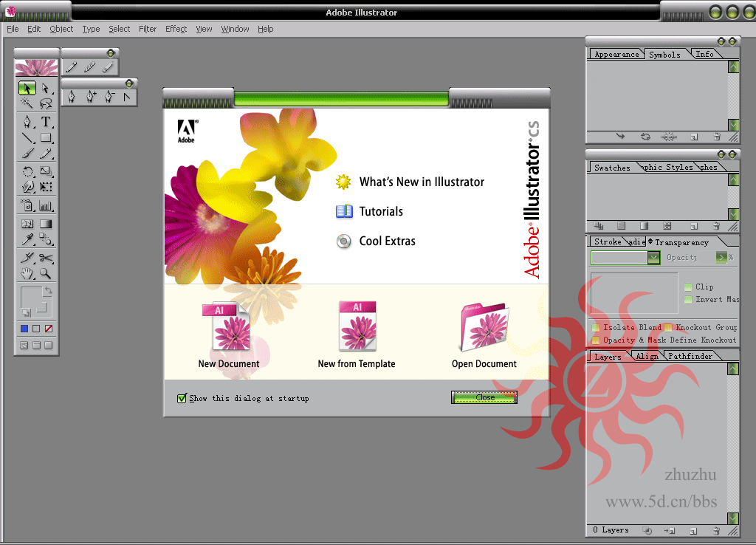Choose the Rotate tool
Screen dimensions: 756x545
(27, 171)
